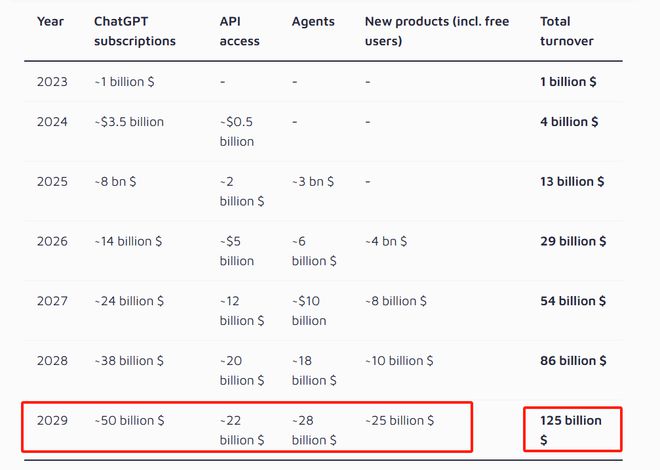Click the 86 billion $ total cell

pos(573,361)
